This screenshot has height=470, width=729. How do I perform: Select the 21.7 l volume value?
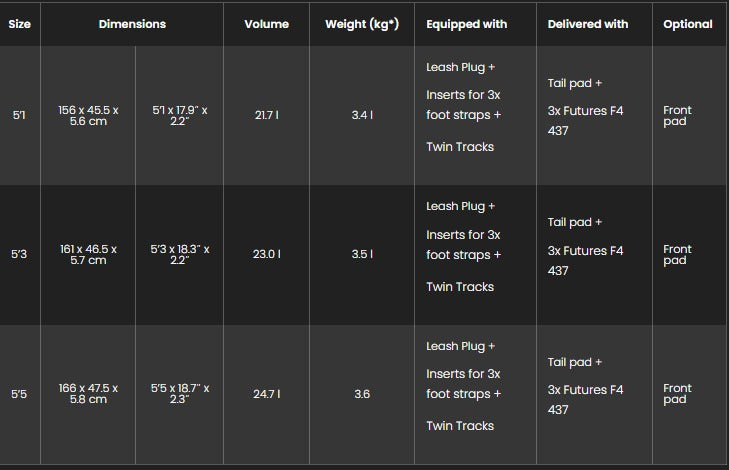coord(266,116)
